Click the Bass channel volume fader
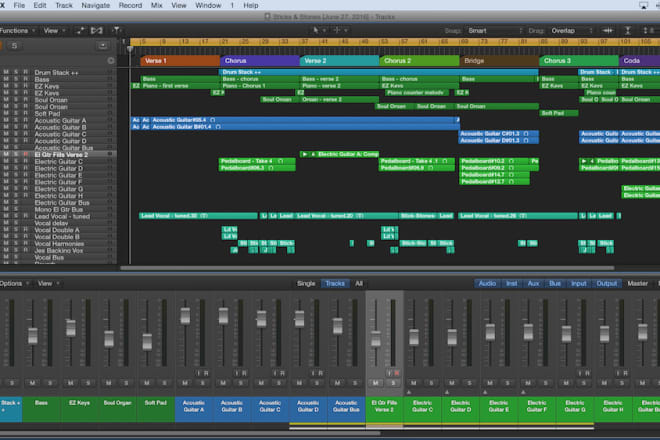660x440 pixels. 32,336
